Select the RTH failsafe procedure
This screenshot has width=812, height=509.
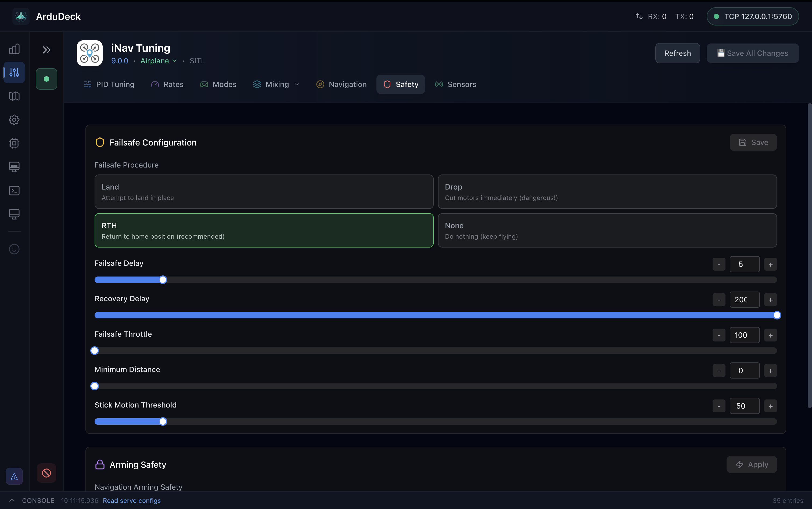click(264, 230)
